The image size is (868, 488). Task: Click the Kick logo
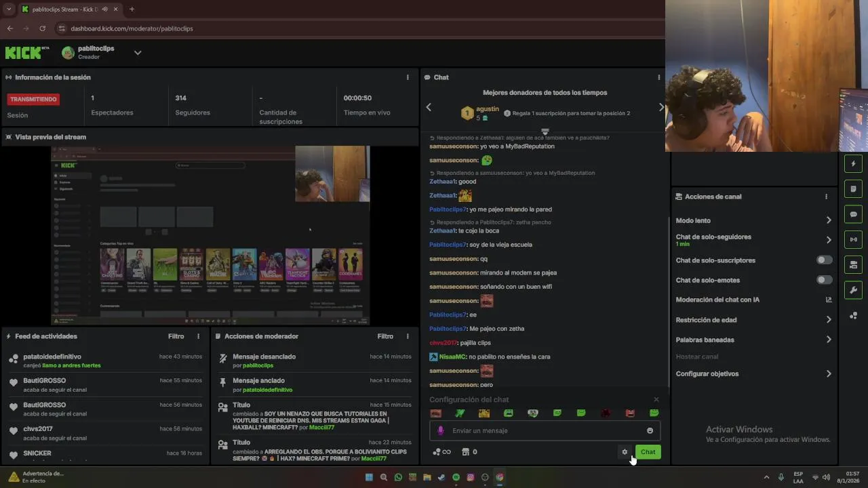click(27, 53)
